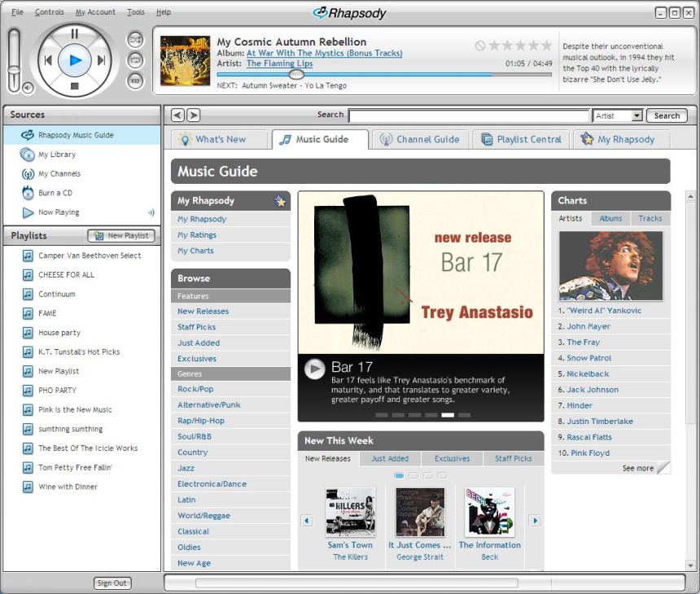700x594 pixels.
Task: Rate the track five stars
Action: (x=547, y=45)
